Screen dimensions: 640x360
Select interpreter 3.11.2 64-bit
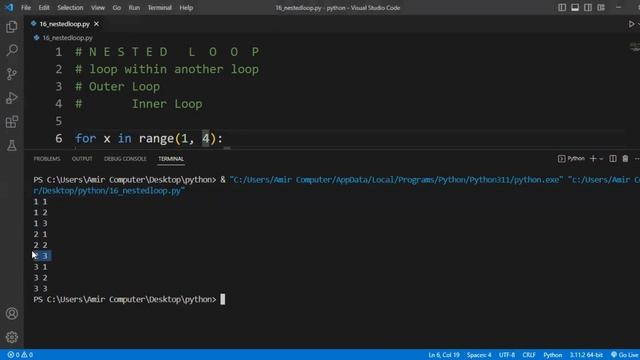click(x=586, y=355)
